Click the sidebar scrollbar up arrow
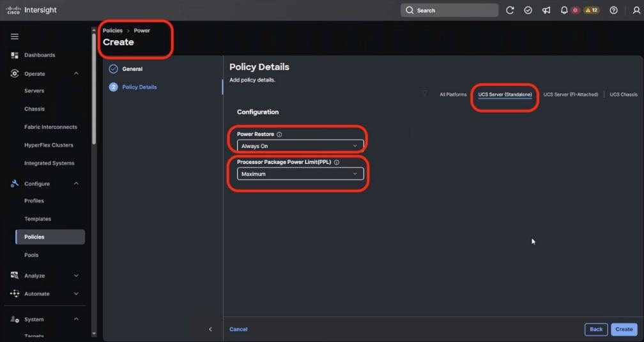 94,31
